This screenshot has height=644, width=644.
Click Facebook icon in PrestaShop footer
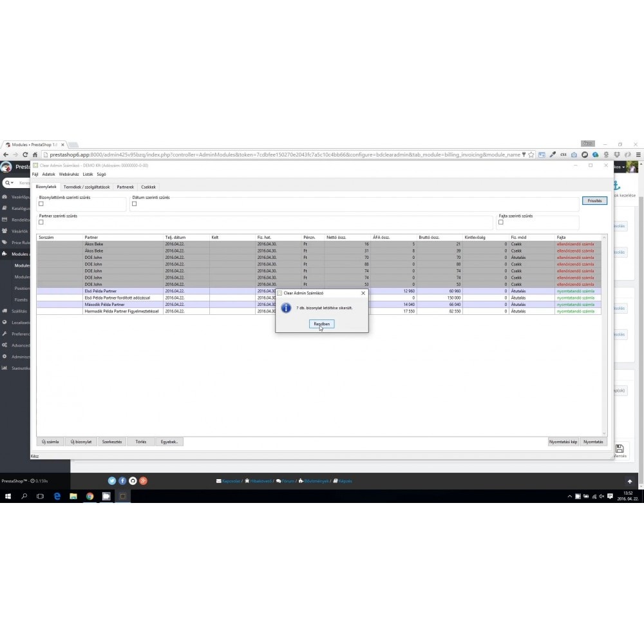click(x=122, y=481)
